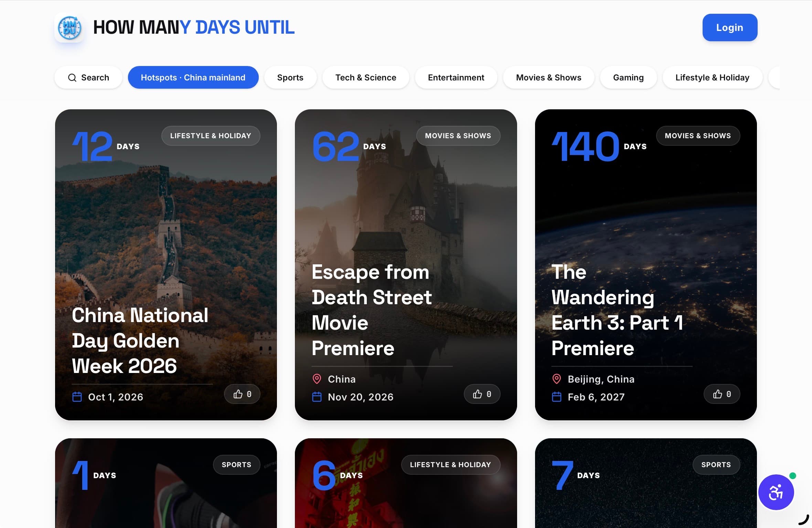
Task: Open Lifestyle & Holiday category tab
Action: tap(713, 77)
